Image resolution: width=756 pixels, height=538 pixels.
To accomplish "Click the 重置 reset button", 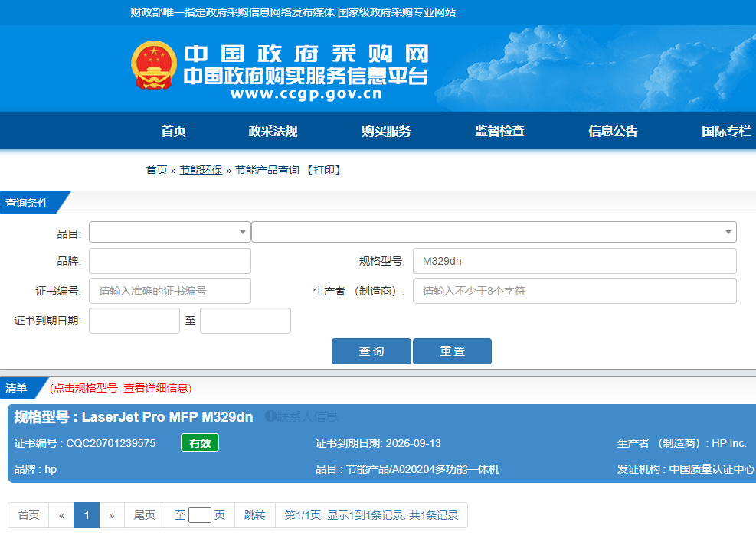I will coord(452,351).
